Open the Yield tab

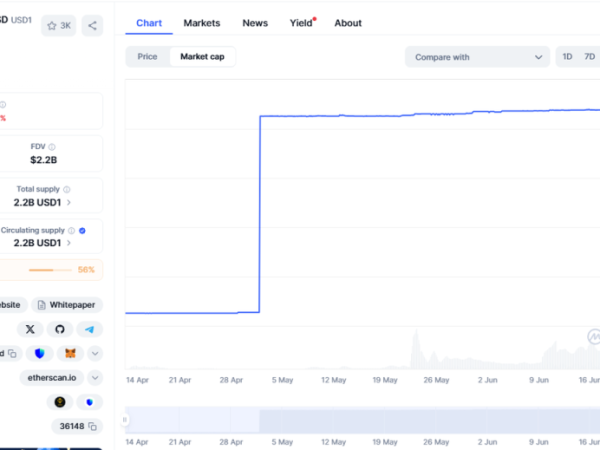[x=301, y=23]
